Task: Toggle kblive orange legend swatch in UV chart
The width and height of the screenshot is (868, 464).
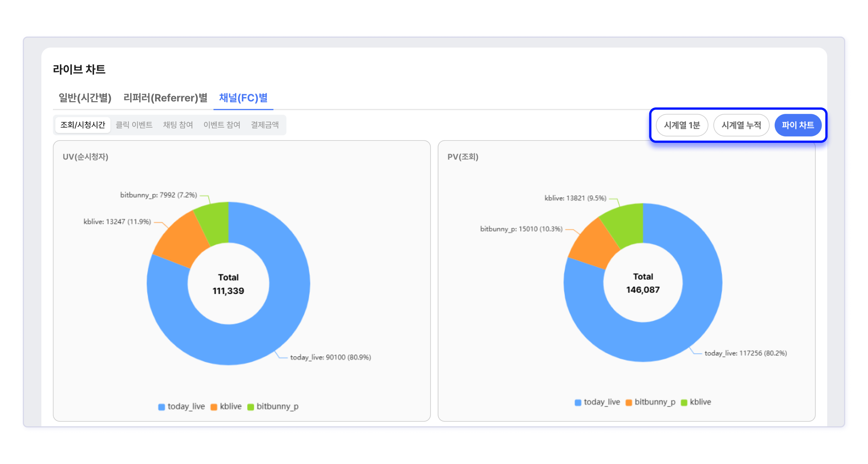Action: (x=214, y=407)
